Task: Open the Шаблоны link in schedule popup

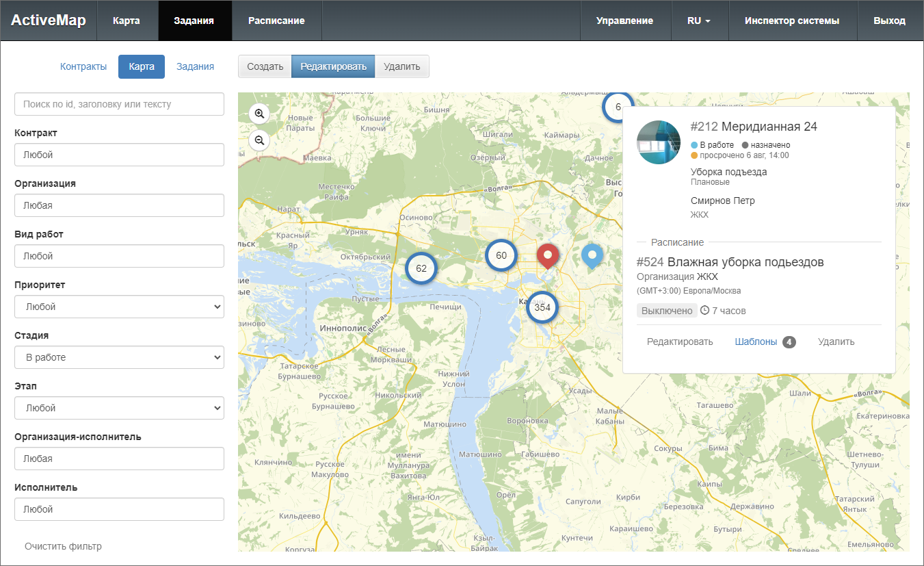Action: click(756, 342)
